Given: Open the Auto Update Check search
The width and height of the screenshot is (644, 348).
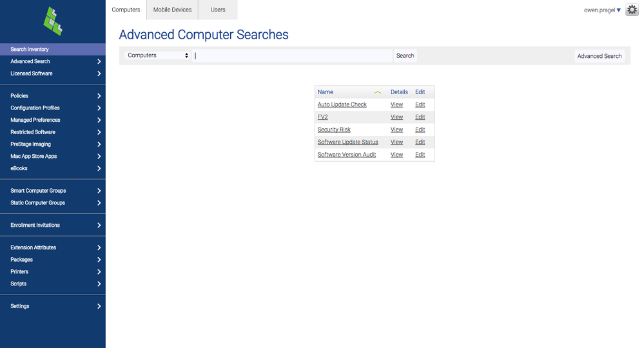Looking at the screenshot, I should pos(342,104).
